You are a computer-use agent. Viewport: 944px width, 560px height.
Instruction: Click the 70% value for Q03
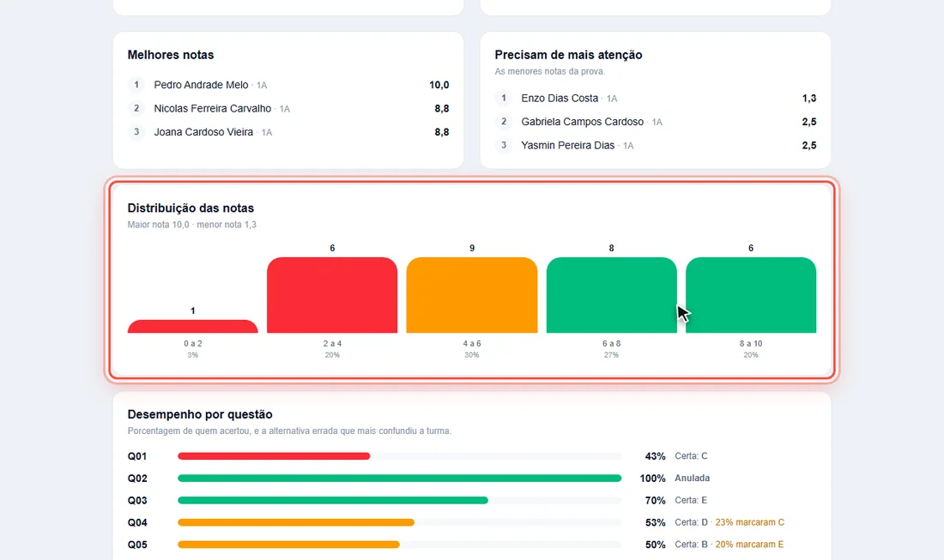point(655,501)
